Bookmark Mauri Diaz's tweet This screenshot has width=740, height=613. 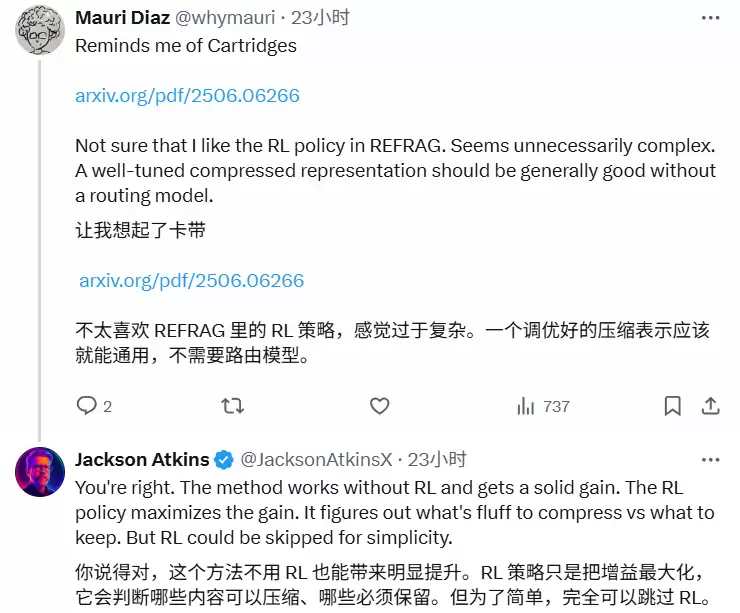point(673,406)
